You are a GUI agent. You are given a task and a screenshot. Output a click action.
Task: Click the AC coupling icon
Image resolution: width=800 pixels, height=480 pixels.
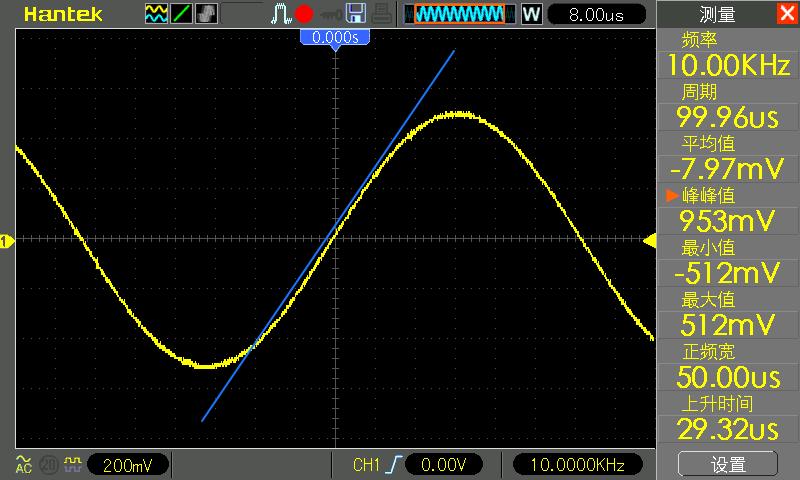[x=23, y=464]
